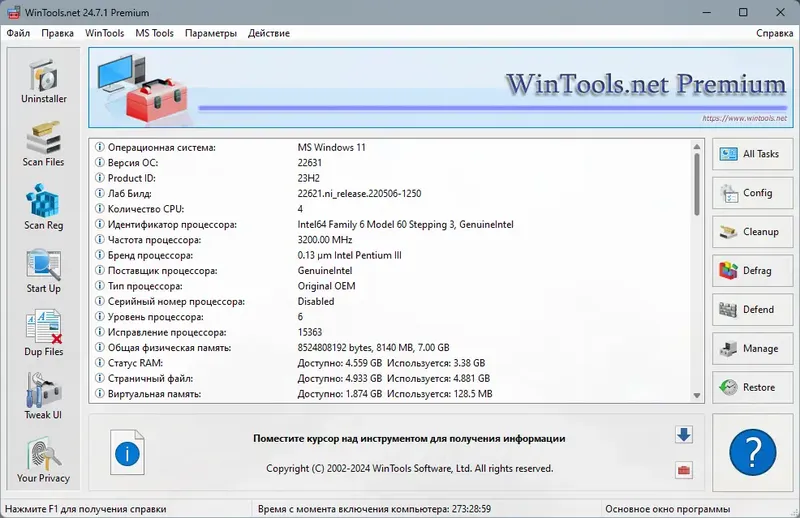Viewport: 800px width, 518px height.
Task: Click the info icon beside Страничный файл
Action: click(99, 378)
